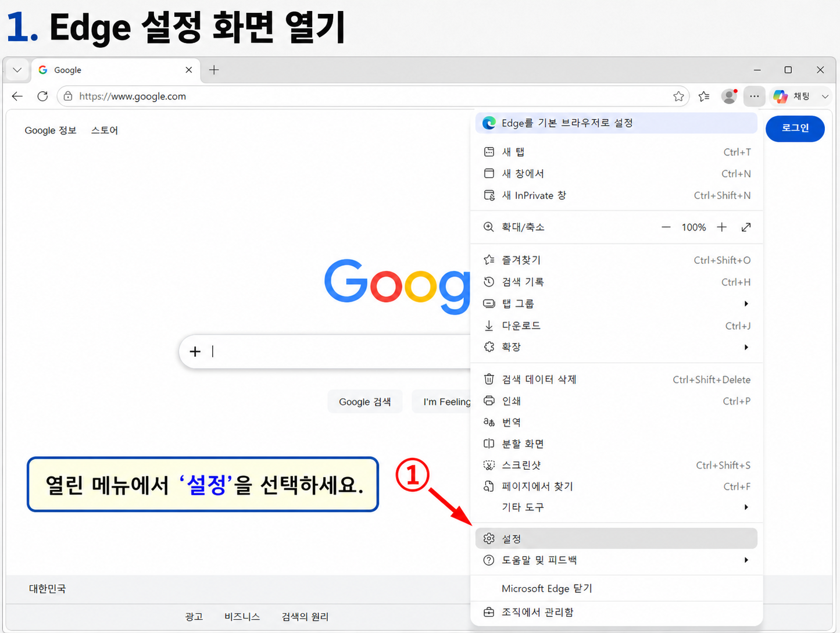The width and height of the screenshot is (840, 633).
Task: Choose 새 탭 menu item
Action: click(x=616, y=152)
